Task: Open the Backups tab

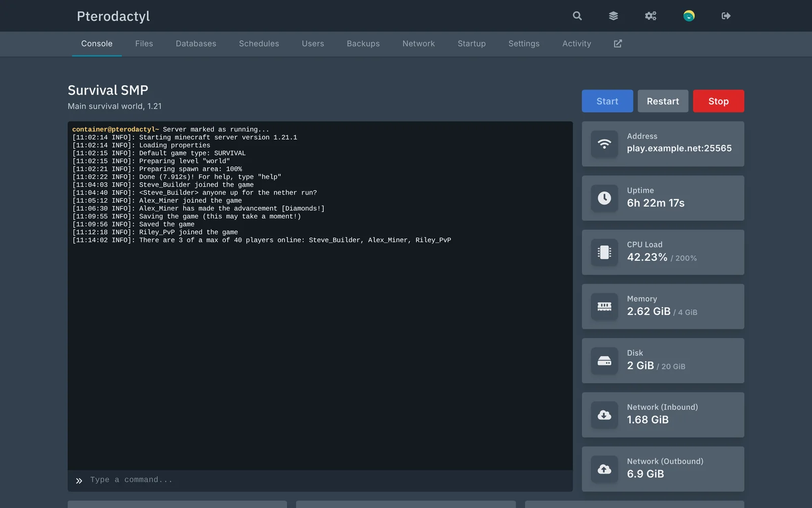Action: (363, 44)
